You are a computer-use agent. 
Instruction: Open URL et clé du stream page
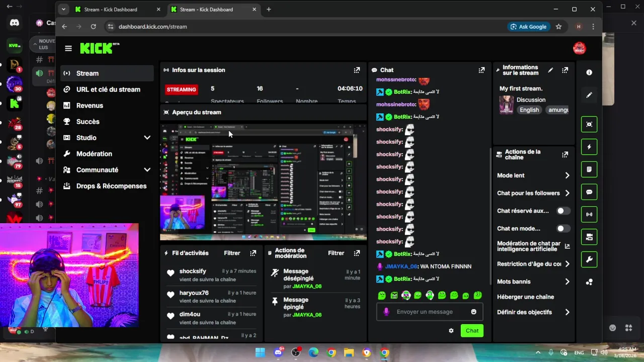coord(108,89)
